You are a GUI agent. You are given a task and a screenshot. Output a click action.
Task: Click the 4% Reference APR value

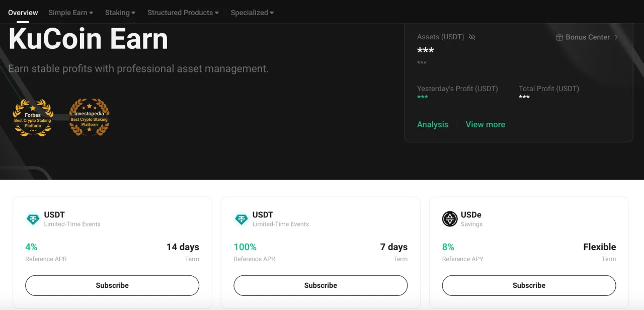coord(31,247)
